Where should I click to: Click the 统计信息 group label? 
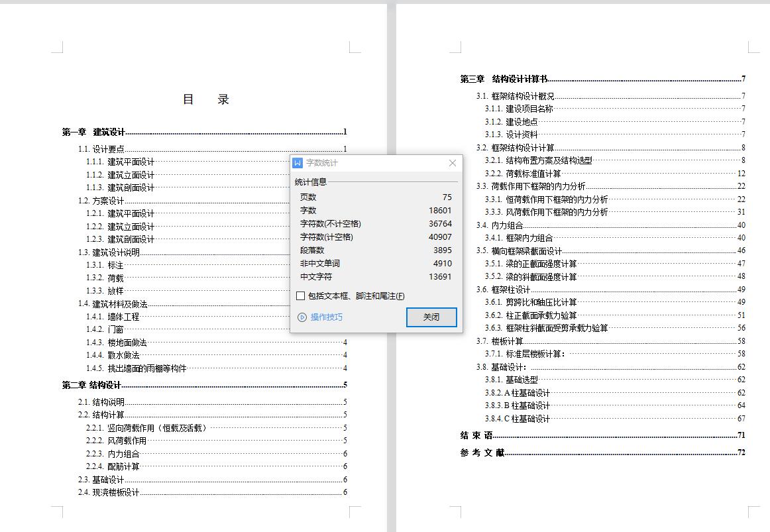tap(310, 182)
